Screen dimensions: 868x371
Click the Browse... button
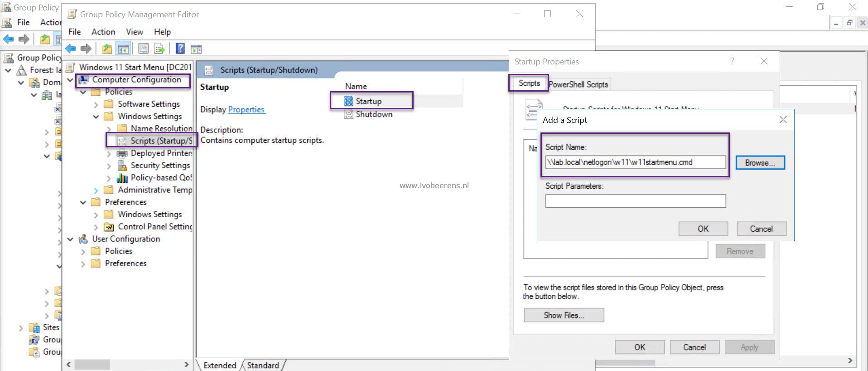click(x=760, y=163)
